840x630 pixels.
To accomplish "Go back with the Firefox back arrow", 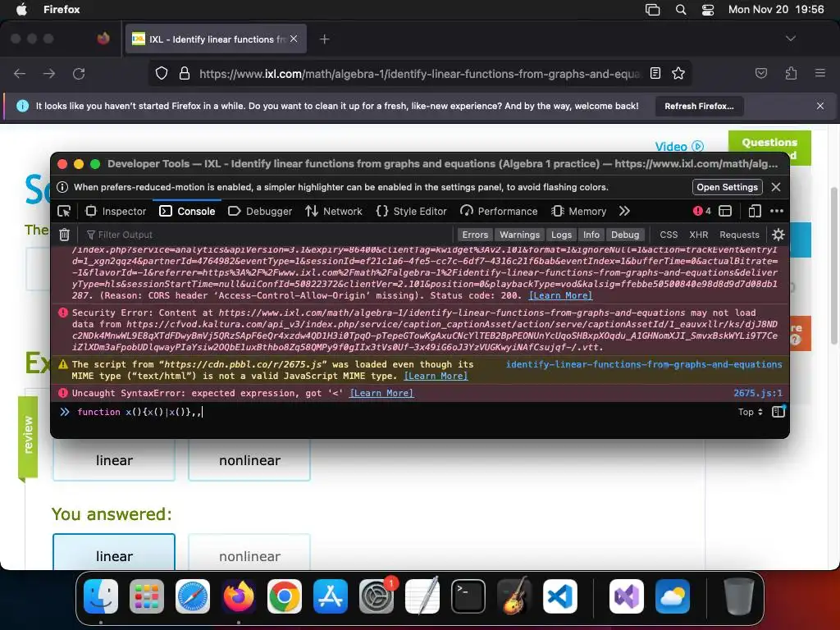I will 20,73.
